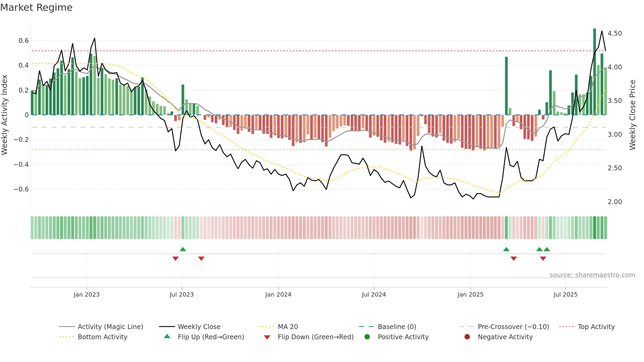644x362 pixels.
Task: Click the Flip Down (Green→Red) legend label
Action: click(316, 337)
